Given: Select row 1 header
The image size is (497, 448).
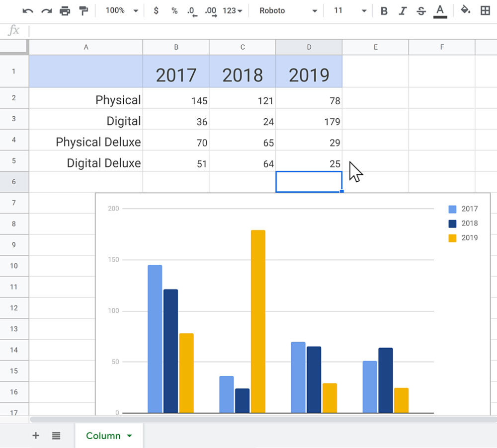Looking at the screenshot, I should 14,72.
